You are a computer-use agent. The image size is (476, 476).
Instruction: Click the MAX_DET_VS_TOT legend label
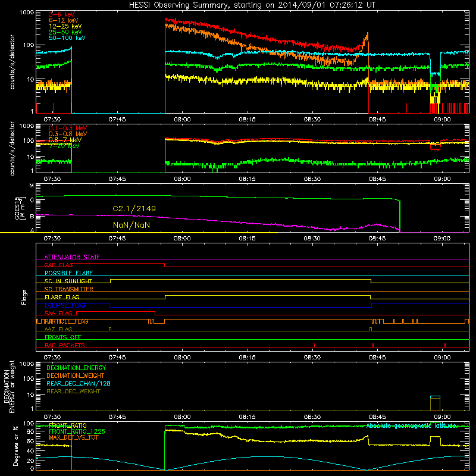click(73, 437)
